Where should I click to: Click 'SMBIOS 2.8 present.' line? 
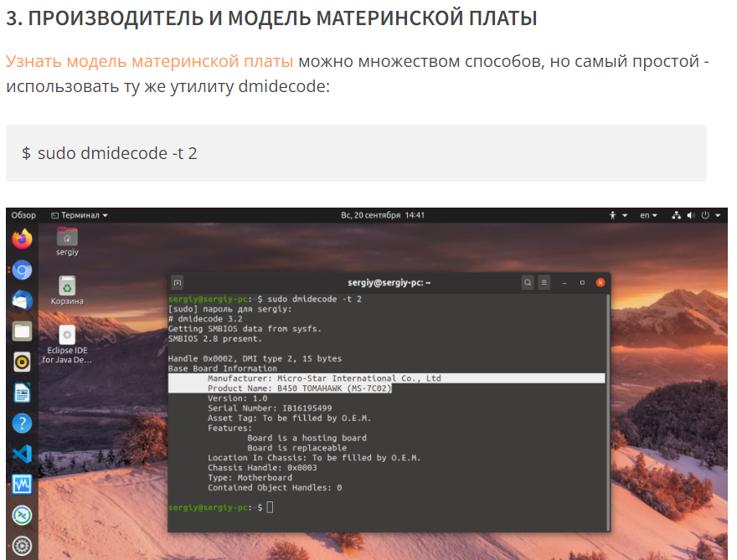coord(214,339)
